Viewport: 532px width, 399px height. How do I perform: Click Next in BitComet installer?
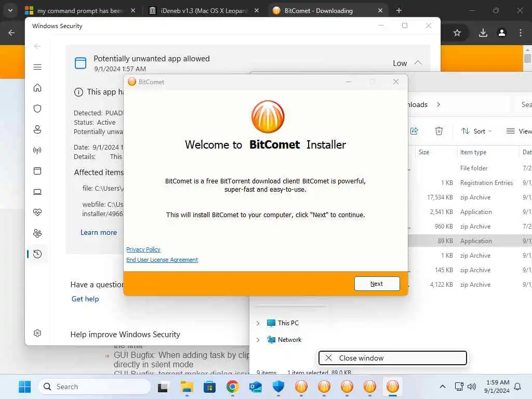point(377,284)
